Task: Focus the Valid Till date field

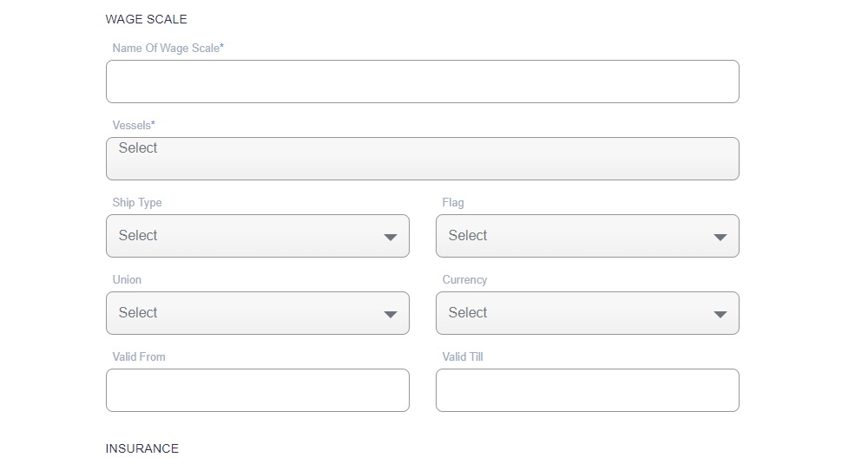Action: pos(587,390)
